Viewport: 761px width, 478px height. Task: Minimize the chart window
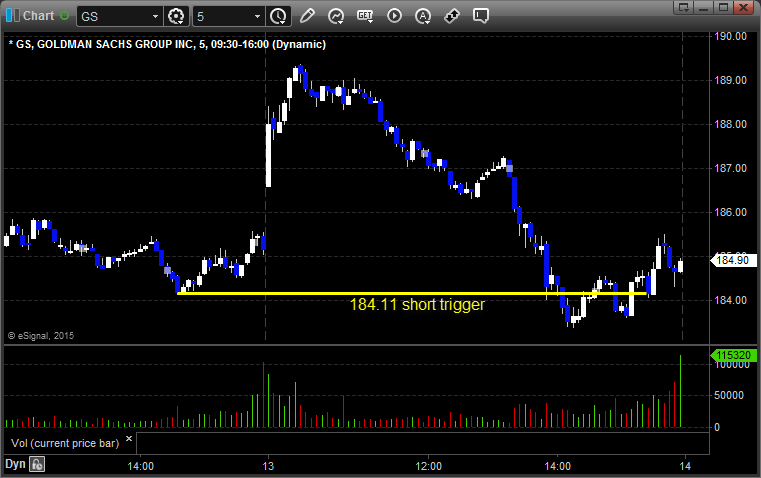(x=703, y=7)
